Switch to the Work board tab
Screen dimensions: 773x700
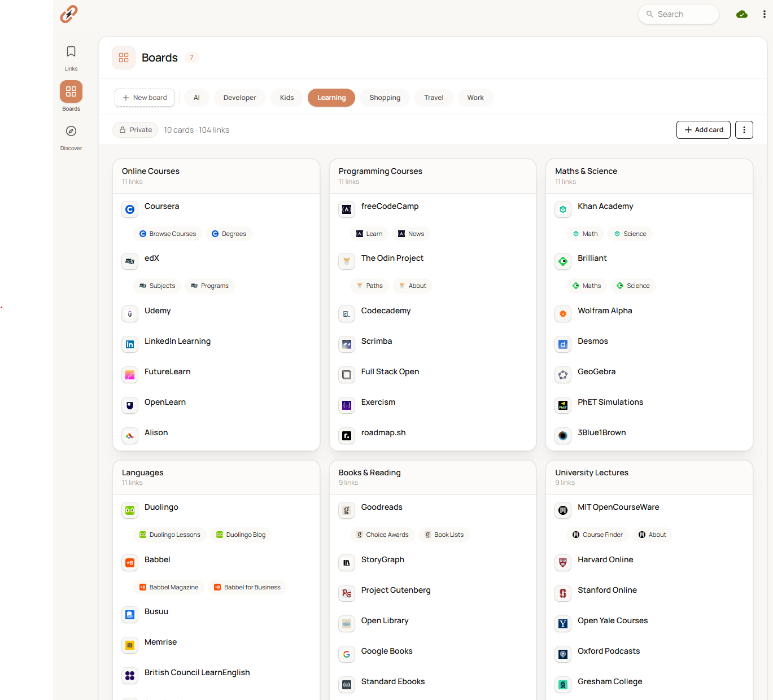coord(475,98)
